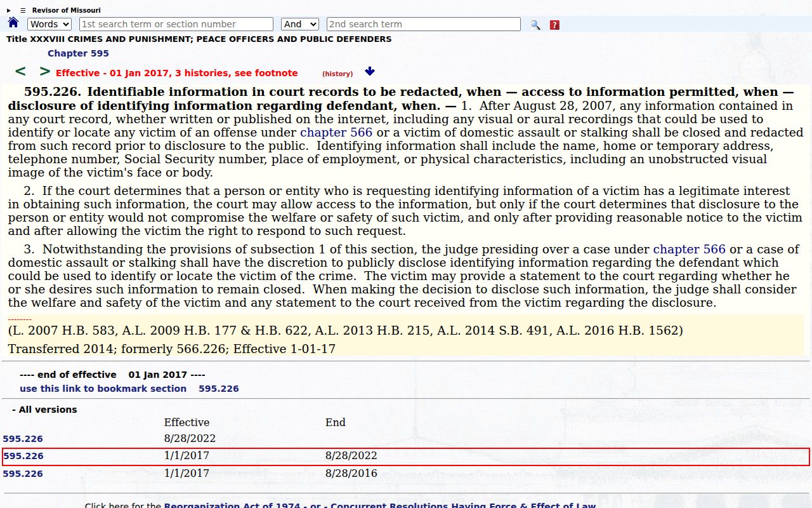Click the legislative history line starting 'L. 2007 H.B. 583'

tap(346, 330)
